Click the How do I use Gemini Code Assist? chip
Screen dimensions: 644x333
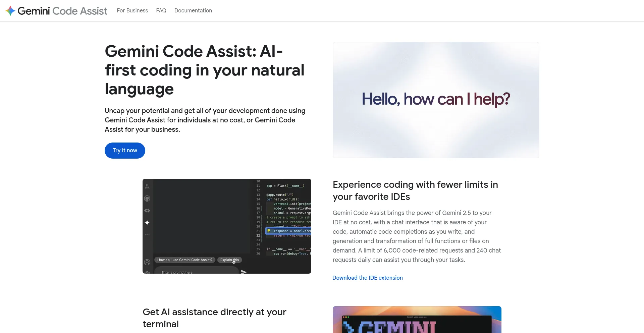coord(185,260)
